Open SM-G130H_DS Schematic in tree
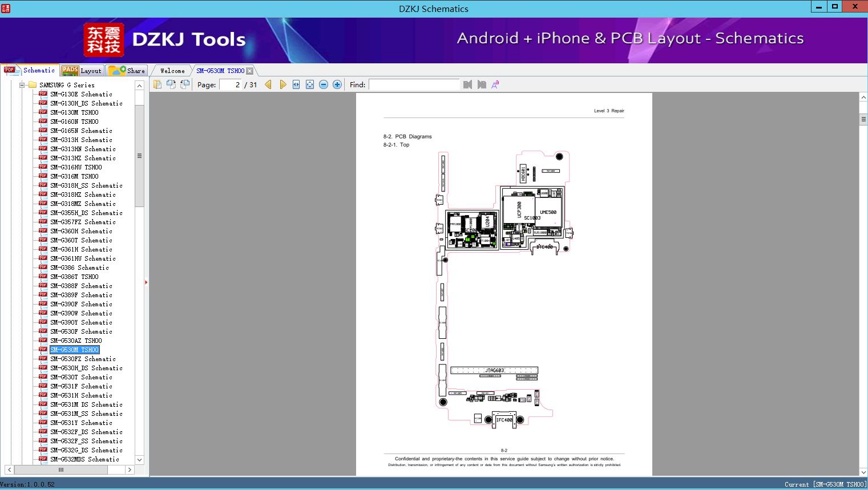 (86, 103)
